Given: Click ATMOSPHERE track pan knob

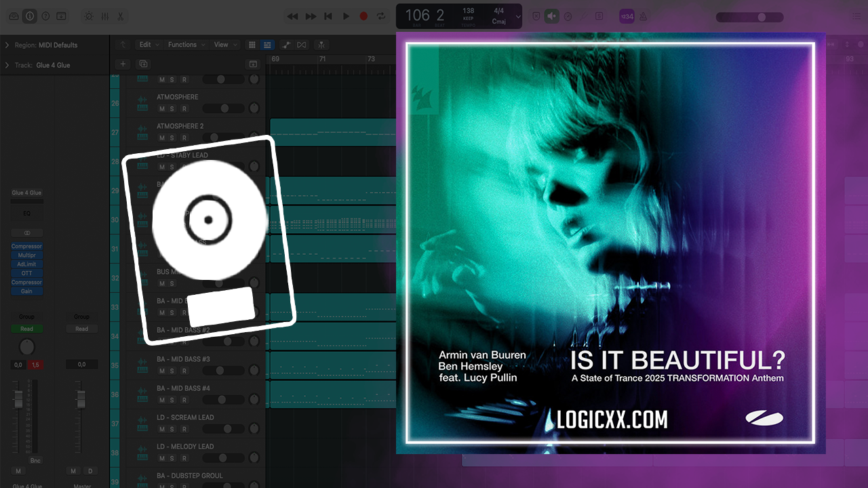Looking at the screenshot, I should [x=254, y=108].
